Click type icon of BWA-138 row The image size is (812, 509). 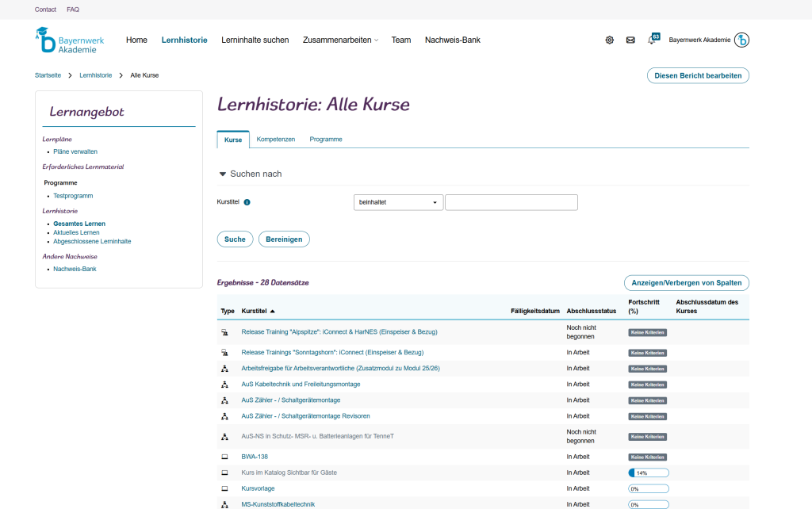tap(224, 457)
